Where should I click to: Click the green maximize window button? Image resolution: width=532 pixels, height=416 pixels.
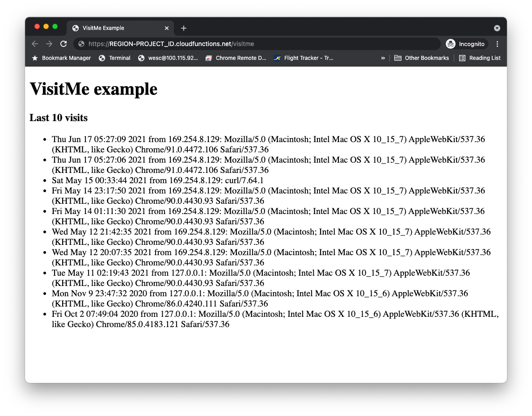click(x=55, y=27)
